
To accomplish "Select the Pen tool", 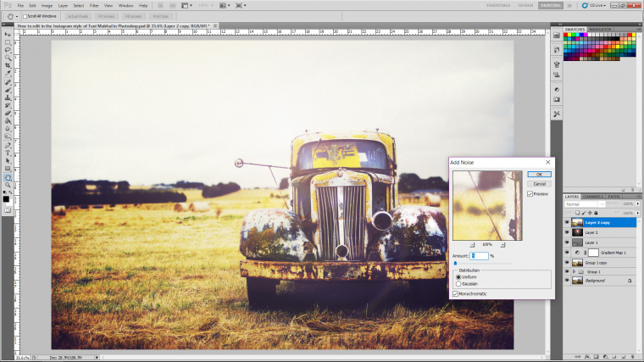I will tap(8, 146).
